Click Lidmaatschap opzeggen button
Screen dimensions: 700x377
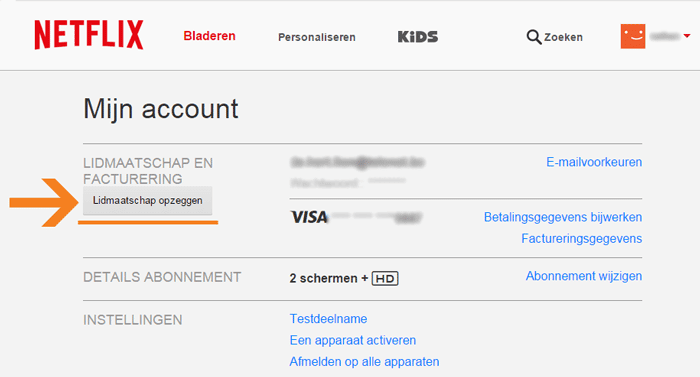pyautogui.click(x=147, y=201)
